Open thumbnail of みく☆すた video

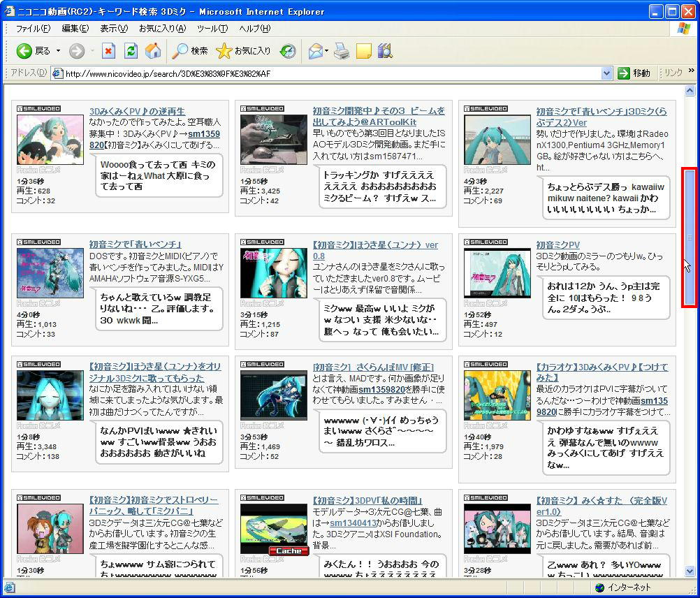coord(497,529)
